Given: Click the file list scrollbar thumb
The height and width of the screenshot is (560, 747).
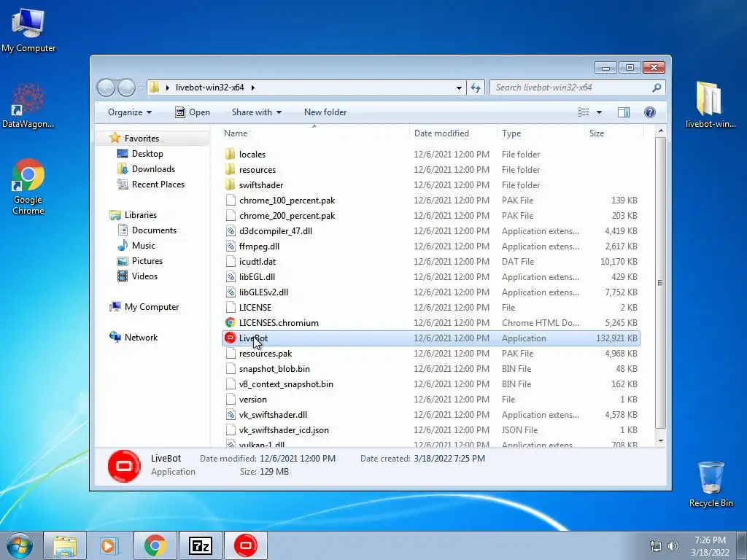Looking at the screenshot, I should click(660, 282).
